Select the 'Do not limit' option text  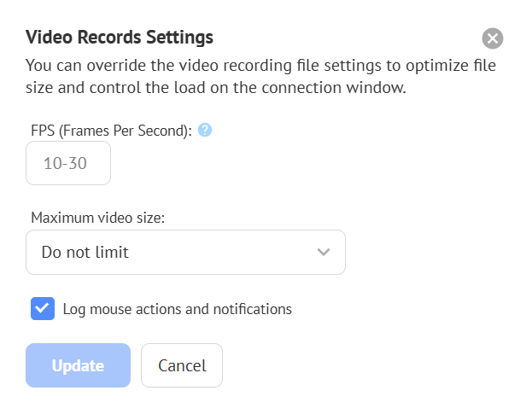[x=85, y=253]
